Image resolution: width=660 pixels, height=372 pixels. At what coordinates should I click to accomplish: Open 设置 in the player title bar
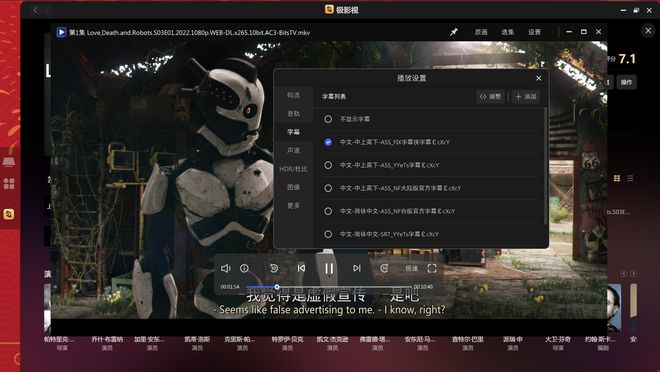535,32
